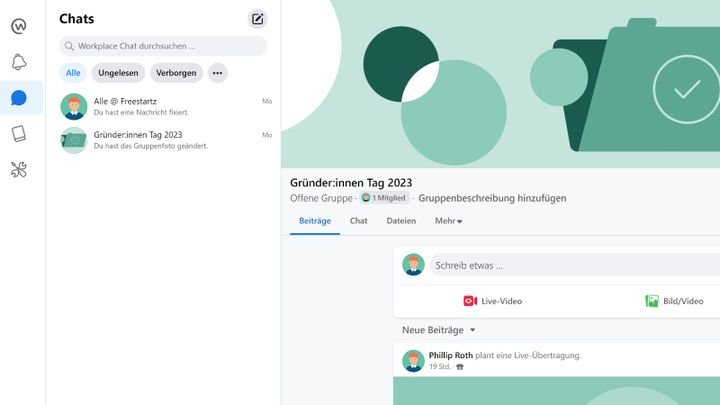Open Phillip Roth profile link
The image size is (720, 405).
coord(451,355)
